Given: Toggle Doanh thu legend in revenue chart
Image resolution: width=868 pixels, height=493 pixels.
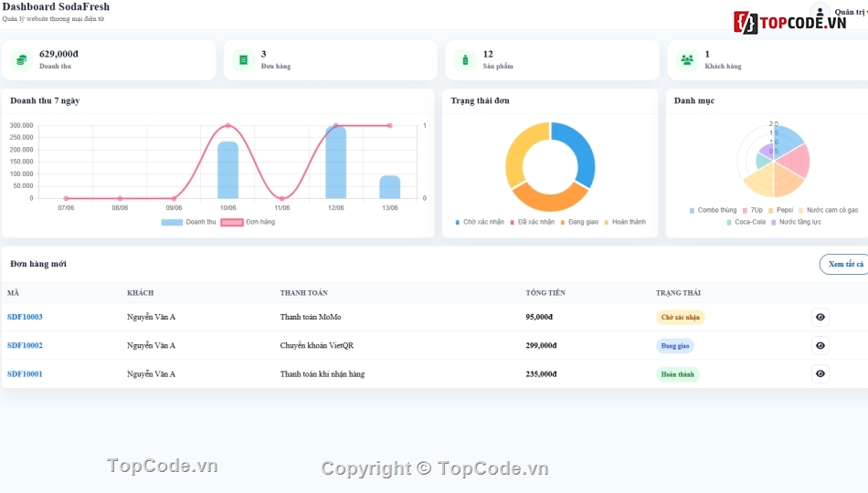Looking at the screenshot, I should tap(189, 222).
